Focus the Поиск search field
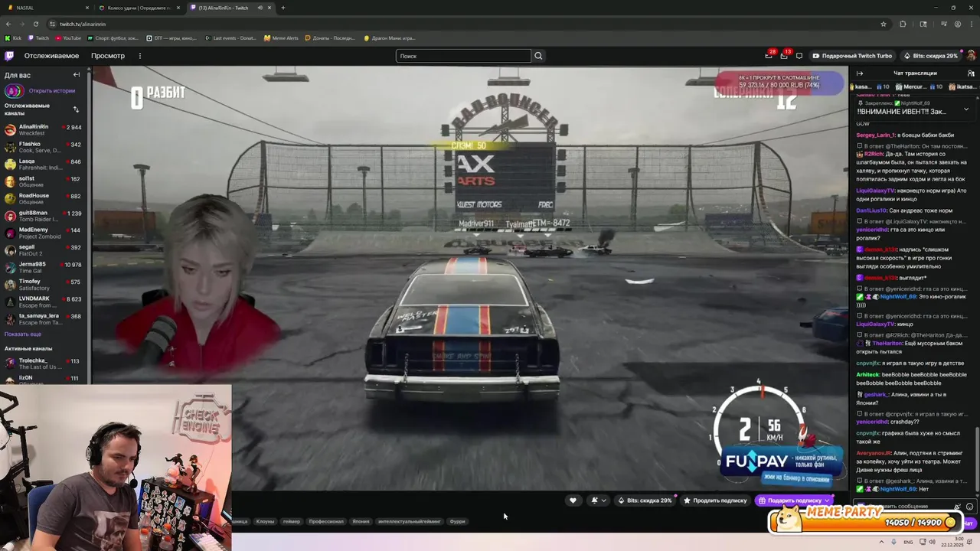This screenshot has height=551, width=980. click(463, 56)
